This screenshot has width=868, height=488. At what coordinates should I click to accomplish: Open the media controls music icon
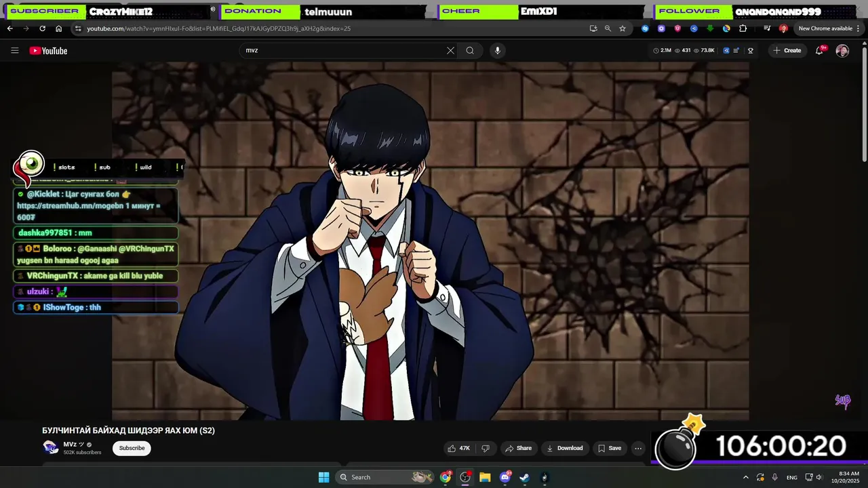[x=767, y=28]
